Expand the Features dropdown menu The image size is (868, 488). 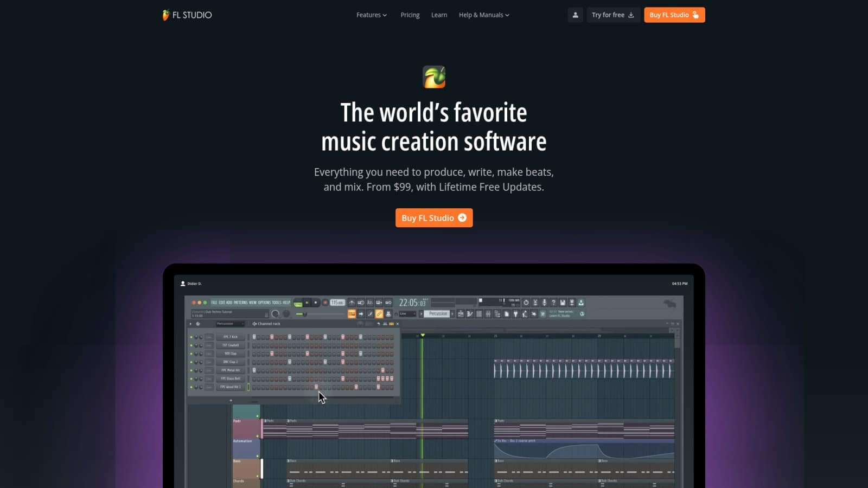372,15
